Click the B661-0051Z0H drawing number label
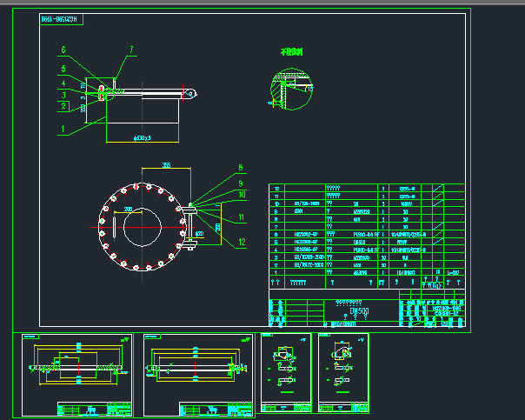Screen dimensions: 525x420 (x=60, y=19)
